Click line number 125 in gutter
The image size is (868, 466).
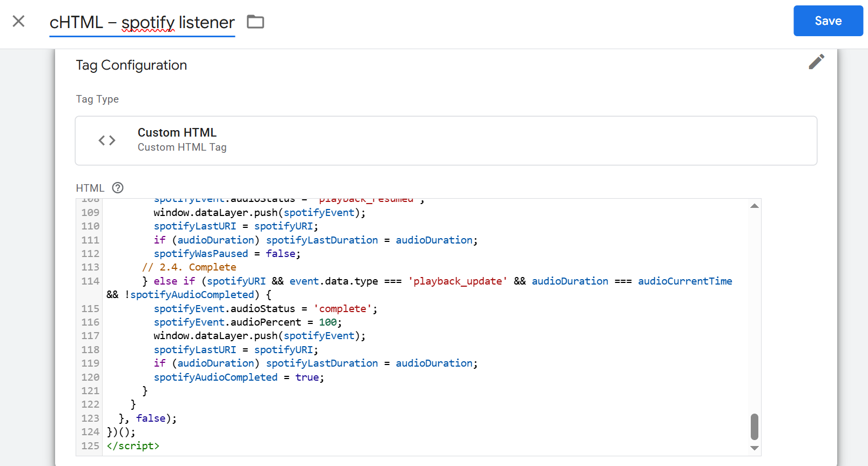[x=90, y=445]
